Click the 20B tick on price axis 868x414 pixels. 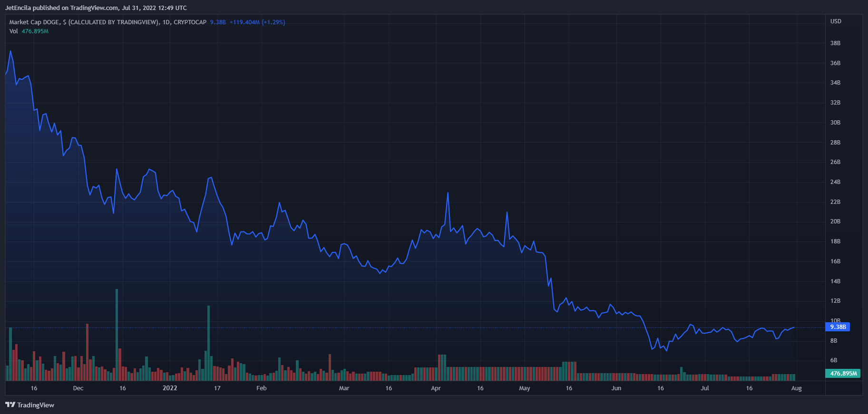[835, 221]
